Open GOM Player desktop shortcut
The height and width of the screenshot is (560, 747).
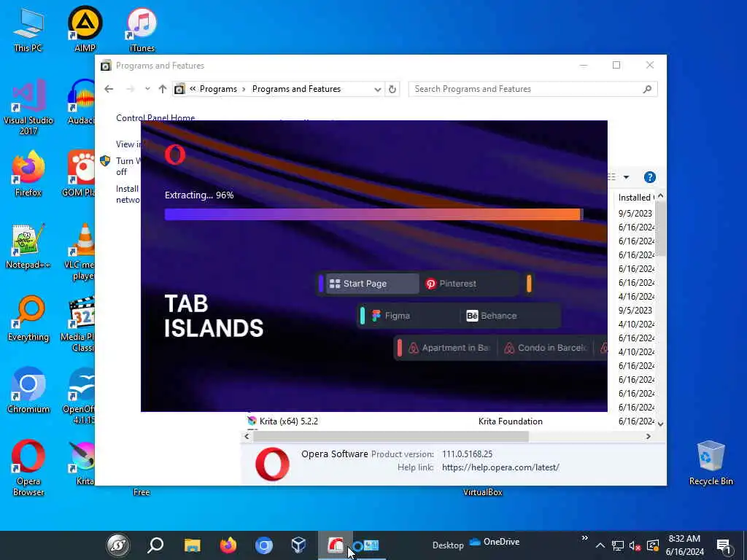(x=80, y=174)
